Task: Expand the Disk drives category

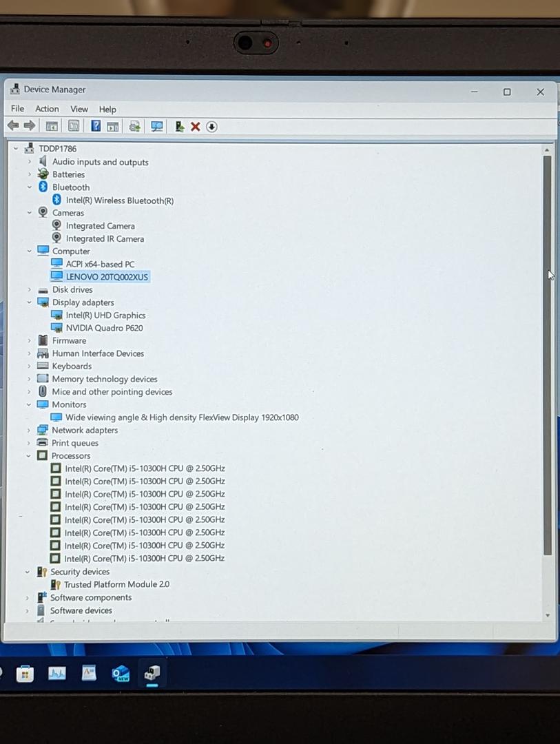Action: pos(30,289)
